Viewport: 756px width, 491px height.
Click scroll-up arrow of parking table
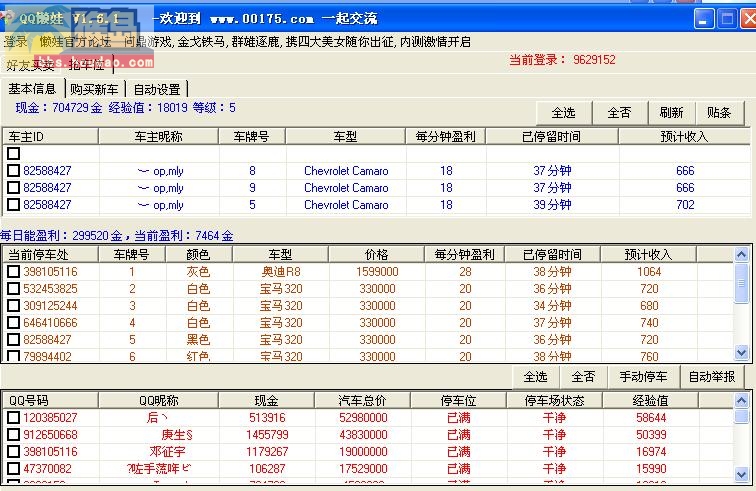(742, 254)
